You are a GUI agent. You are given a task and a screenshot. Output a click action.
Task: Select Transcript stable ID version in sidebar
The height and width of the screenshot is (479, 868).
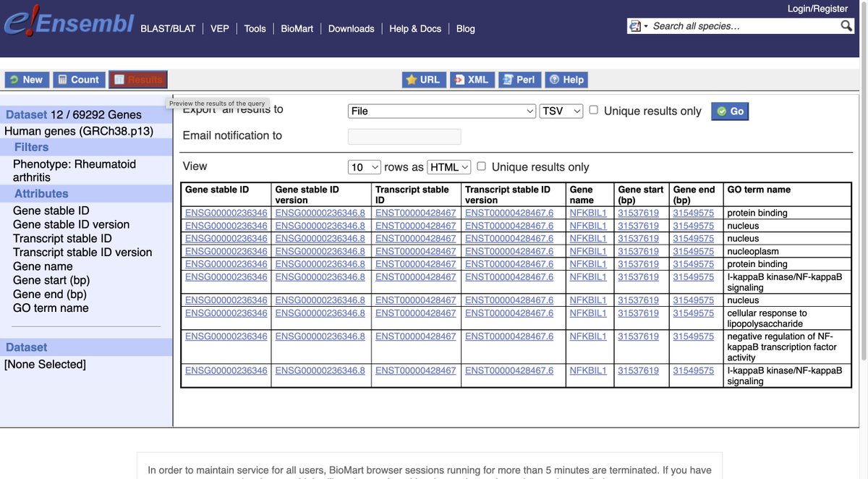point(82,252)
